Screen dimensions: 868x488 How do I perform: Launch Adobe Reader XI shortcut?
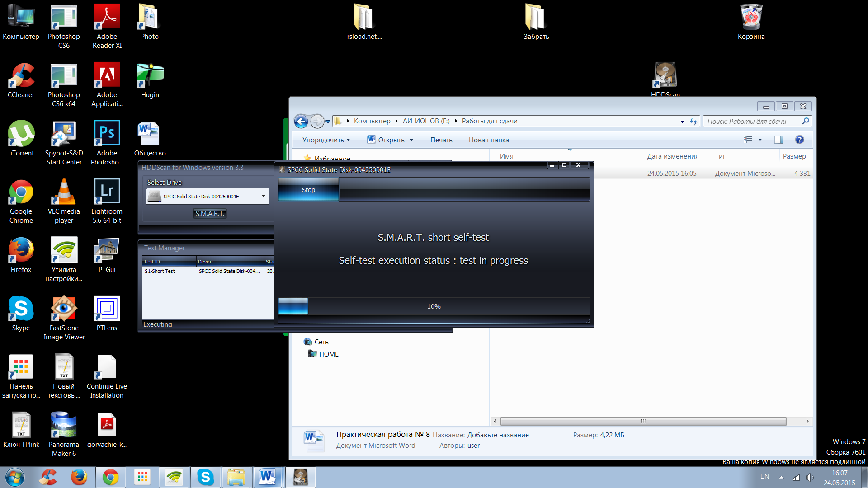pos(107,26)
